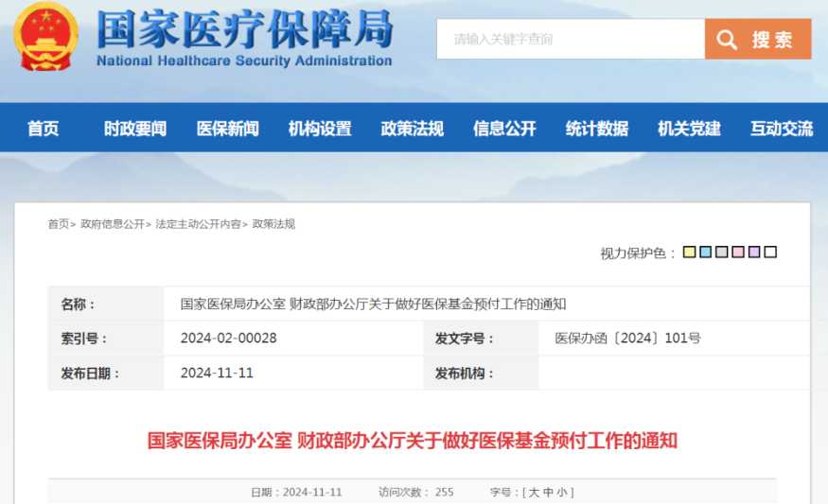This screenshot has height=504, width=828.
Task: Click the 首页 breadcrumb link
Action: click(x=58, y=224)
